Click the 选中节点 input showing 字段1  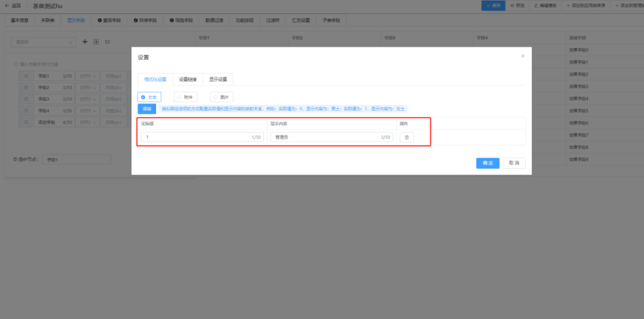(77, 159)
